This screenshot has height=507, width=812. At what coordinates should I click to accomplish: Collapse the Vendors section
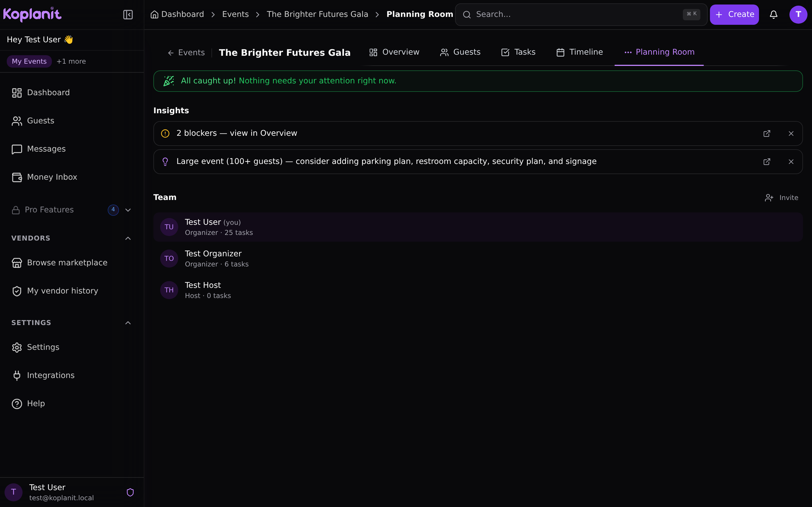tap(128, 238)
